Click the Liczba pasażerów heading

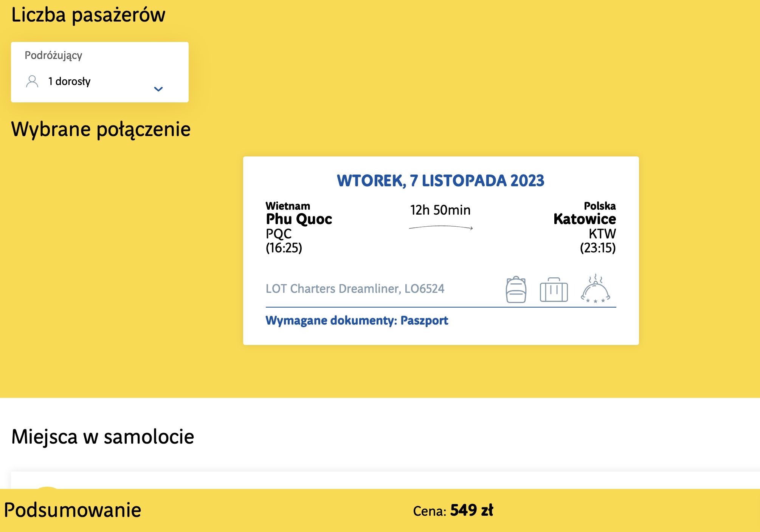tap(88, 15)
